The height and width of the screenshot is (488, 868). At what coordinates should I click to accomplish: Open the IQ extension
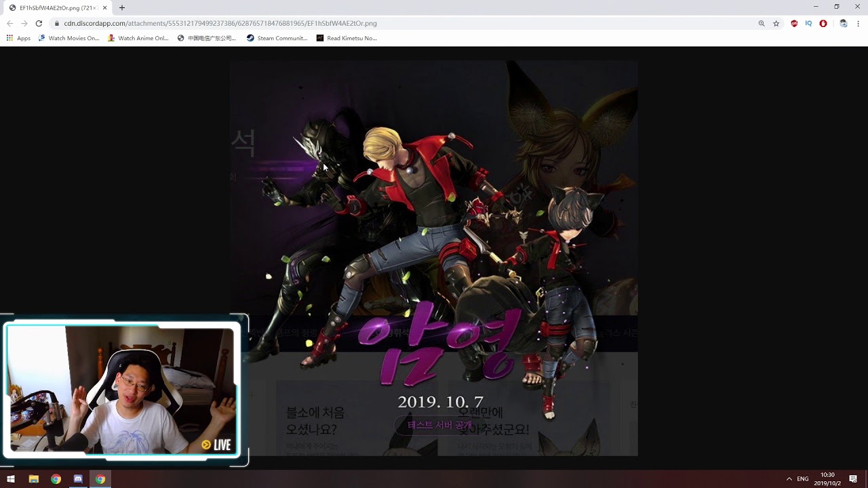click(x=808, y=23)
